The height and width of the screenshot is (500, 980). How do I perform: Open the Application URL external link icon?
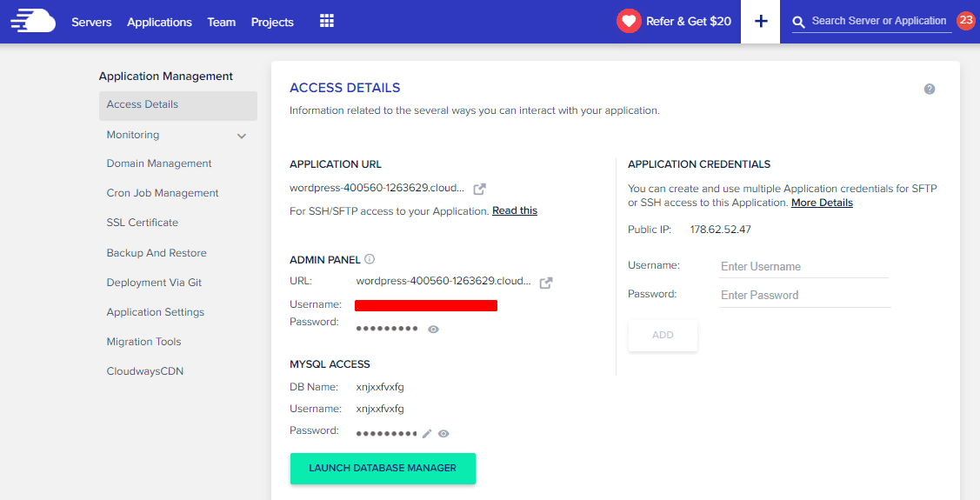coord(479,189)
